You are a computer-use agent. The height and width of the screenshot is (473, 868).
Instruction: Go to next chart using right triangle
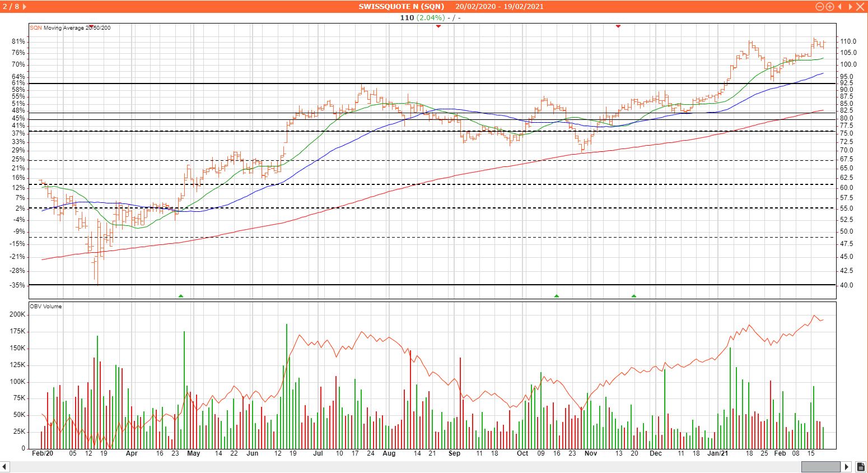[849, 7]
